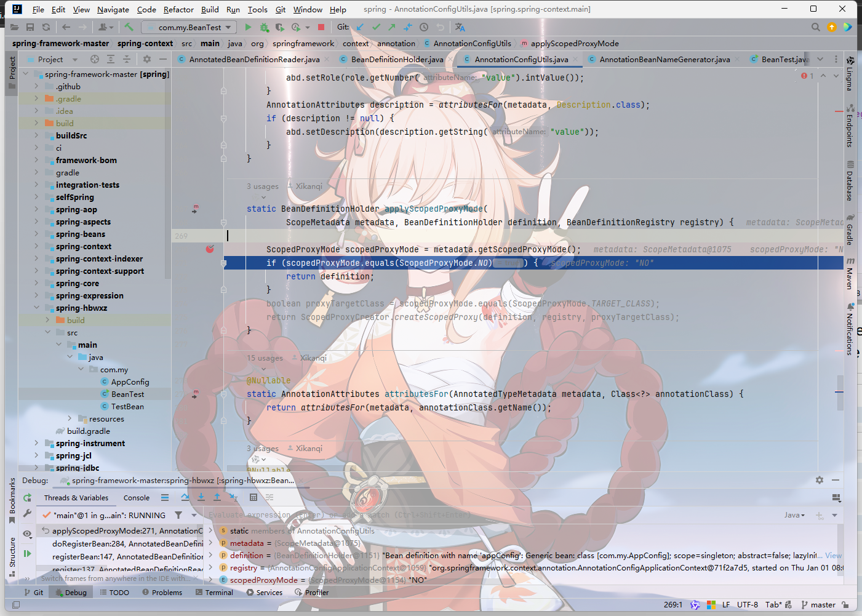862x616 pixels.
Task: Rerun the debug session with the green rerun icon
Action: [27, 498]
